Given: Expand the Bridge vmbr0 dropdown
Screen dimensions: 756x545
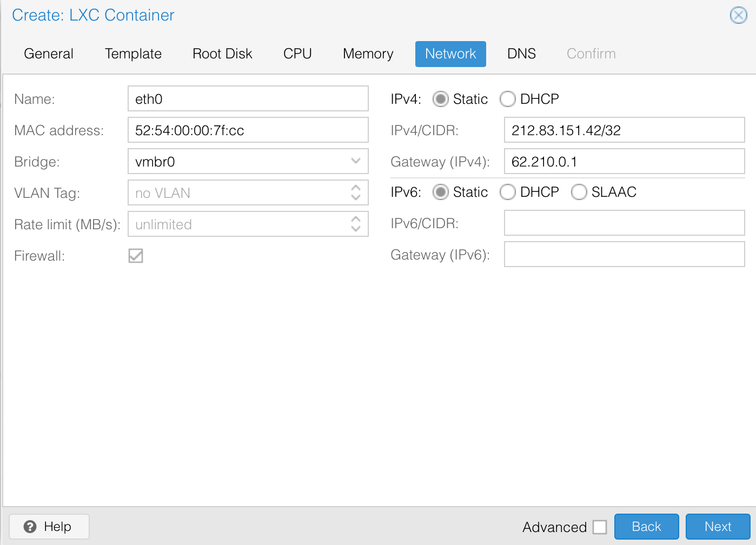Looking at the screenshot, I should (355, 161).
